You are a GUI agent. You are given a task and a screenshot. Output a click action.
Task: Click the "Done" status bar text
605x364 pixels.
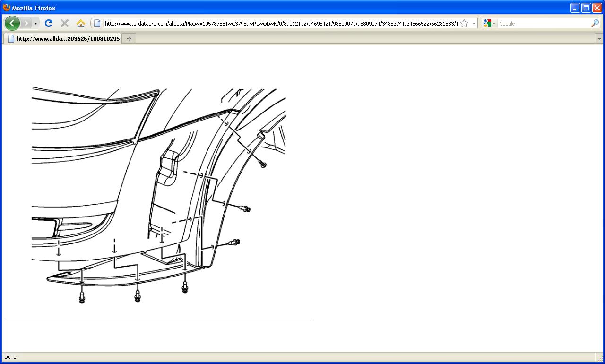[x=10, y=357]
